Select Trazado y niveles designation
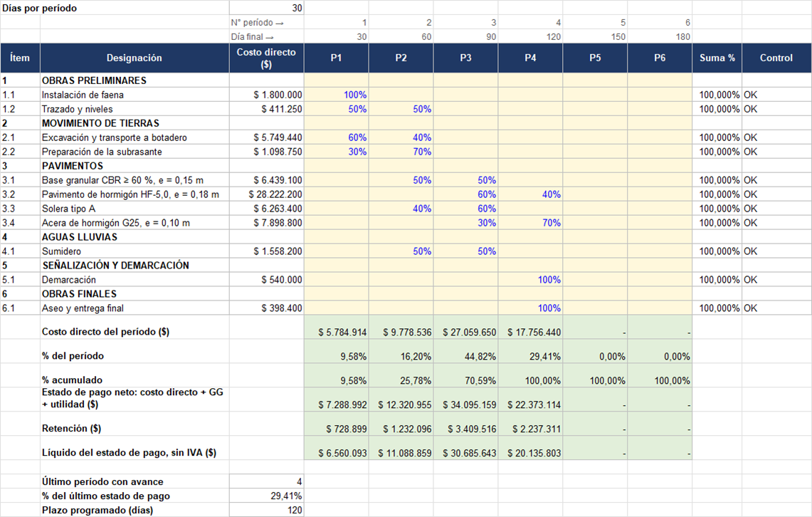Image resolution: width=812 pixels, height=517 pixels. click(x=135, y=109)
